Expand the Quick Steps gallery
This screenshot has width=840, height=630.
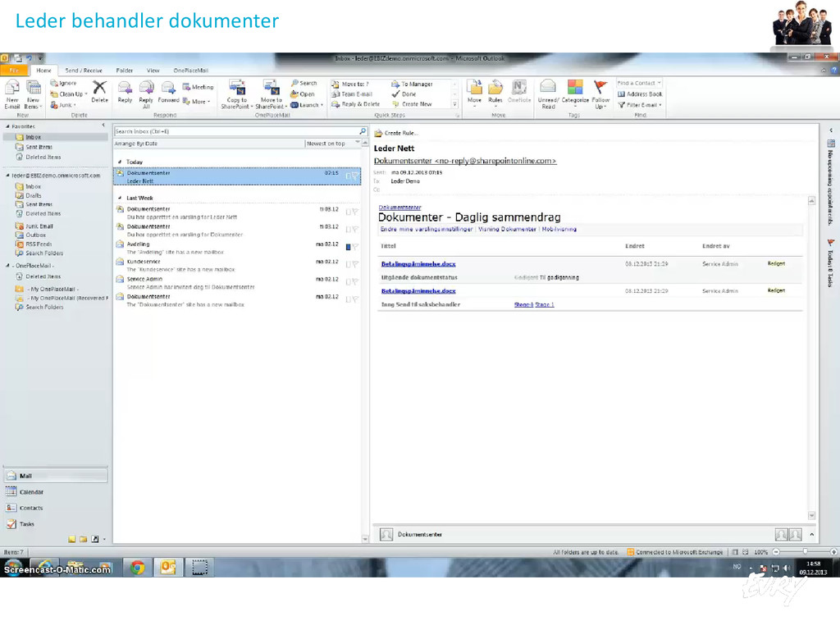tap(454, 104)
